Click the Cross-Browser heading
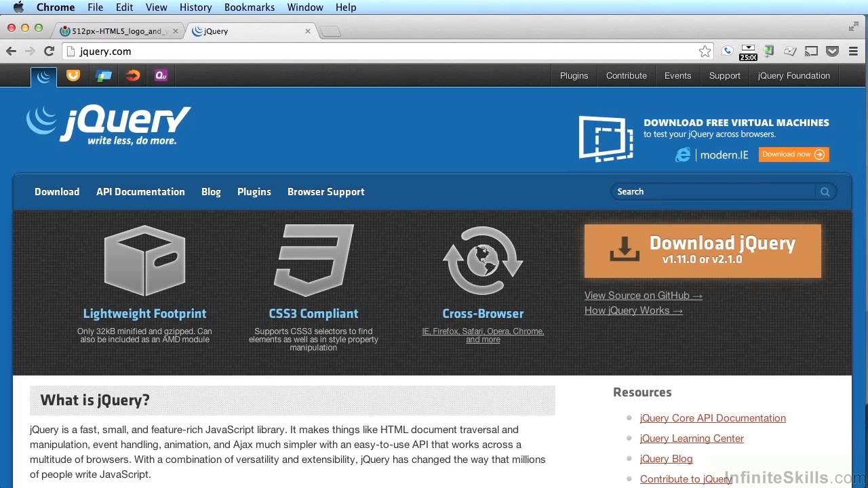868x488 pixels. (483, 314)
